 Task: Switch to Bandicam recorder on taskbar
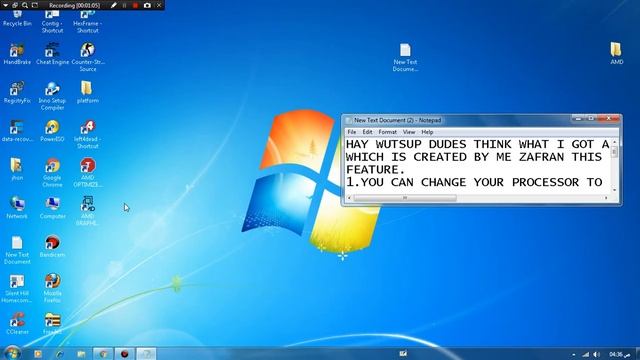tap(124, 354)
